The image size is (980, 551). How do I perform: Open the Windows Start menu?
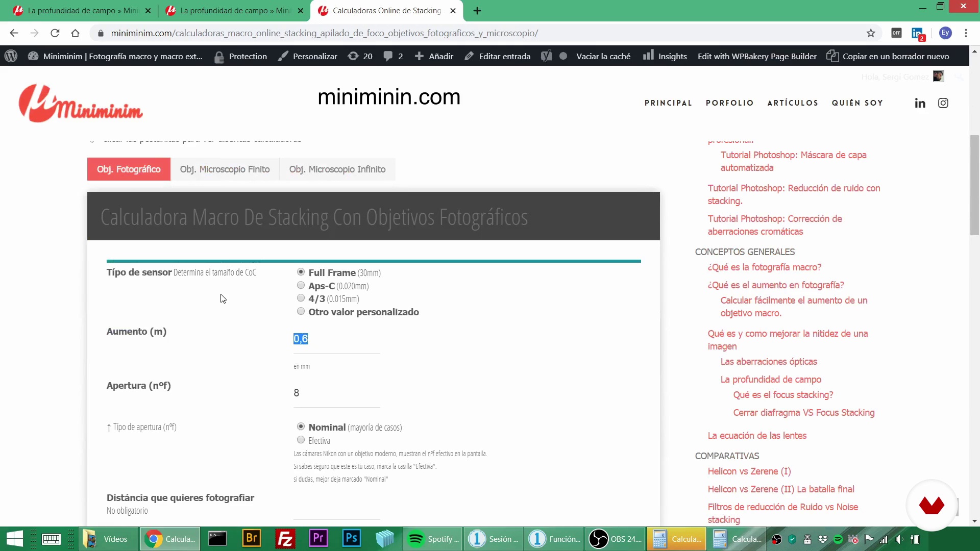coord(15,539)
